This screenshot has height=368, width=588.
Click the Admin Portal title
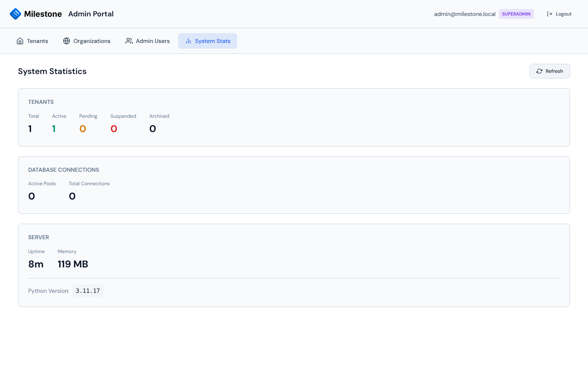coord(91,14)
